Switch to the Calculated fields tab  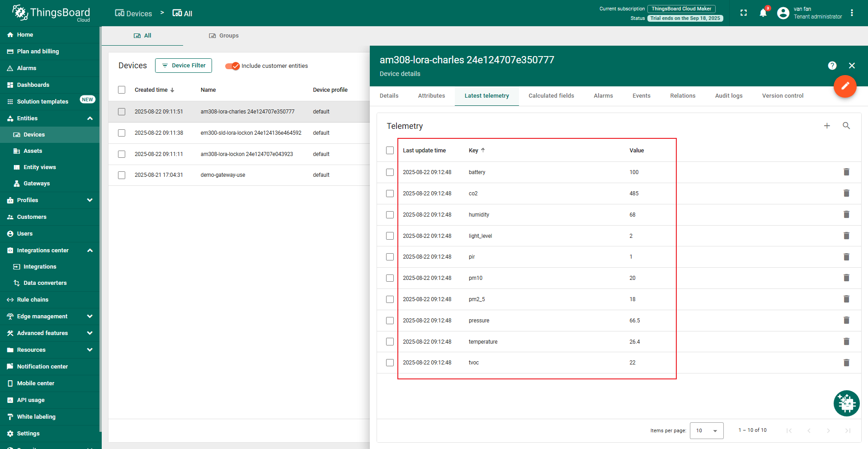(551, 96)
